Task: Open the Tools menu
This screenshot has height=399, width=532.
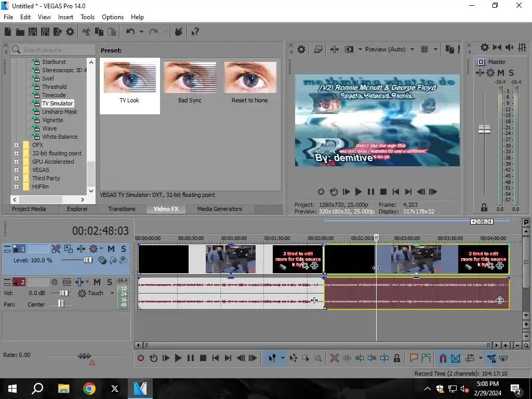Action: [x=87, y=17]
